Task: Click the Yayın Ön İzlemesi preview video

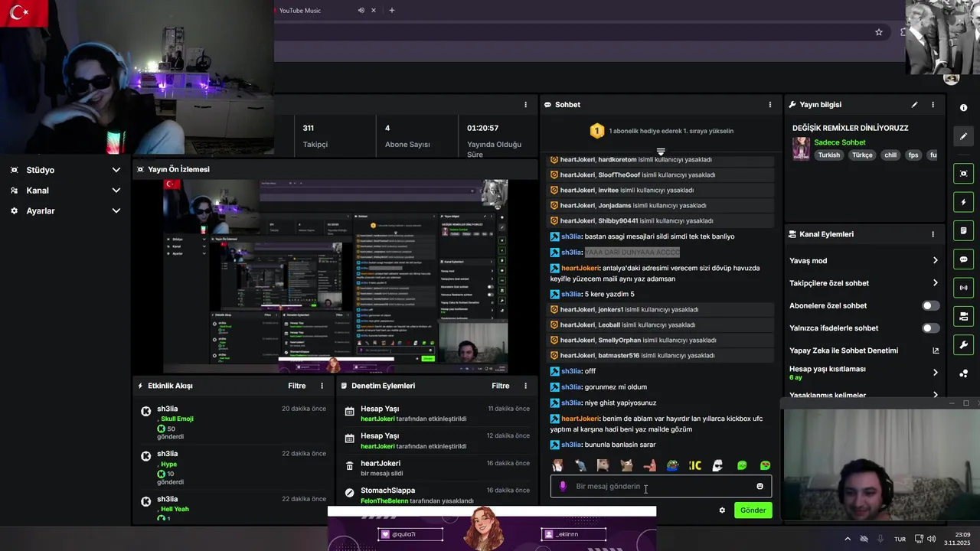Action: click(x=335, y=276)
